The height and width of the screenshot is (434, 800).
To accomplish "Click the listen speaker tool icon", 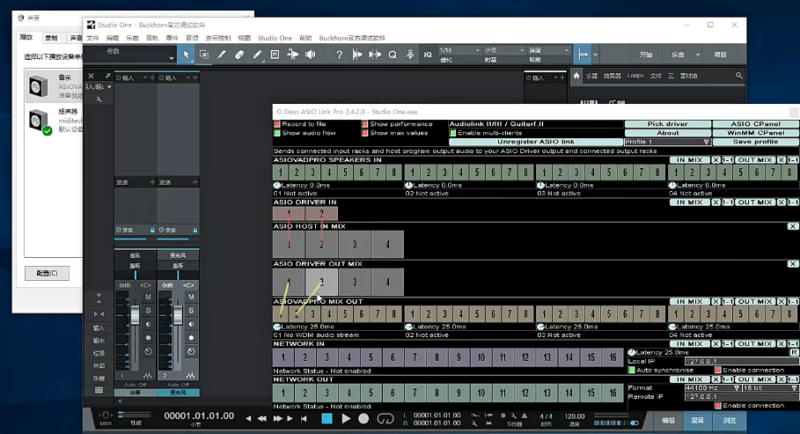I will tap(311, 53).
